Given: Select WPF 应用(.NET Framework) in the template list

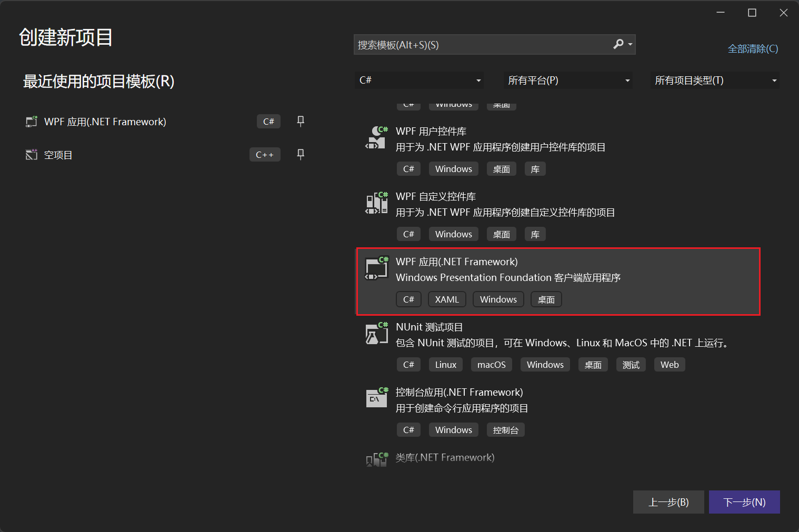Looking at the screenshot, I should [x=457, y=262].
